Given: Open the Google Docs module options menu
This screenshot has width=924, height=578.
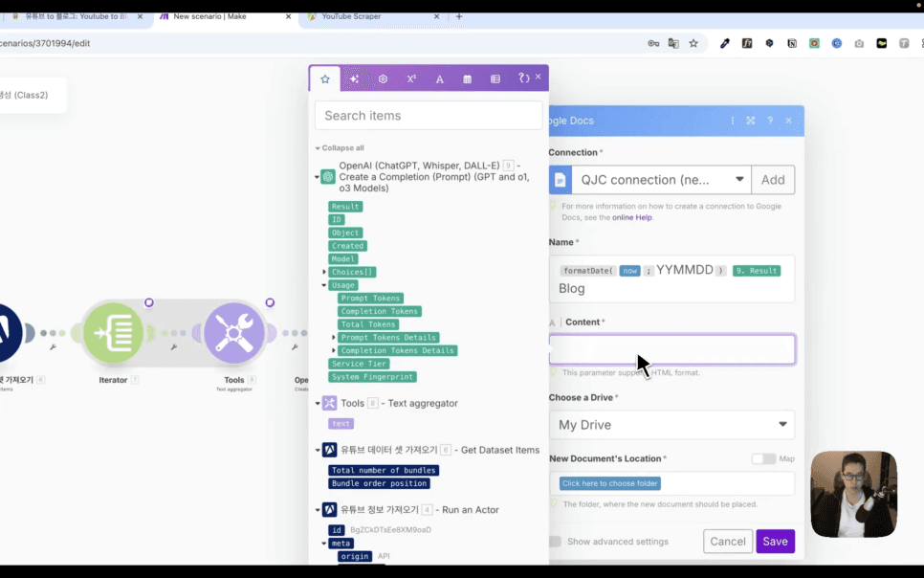Looking at the screenshot, I should (x=733, y=121).
